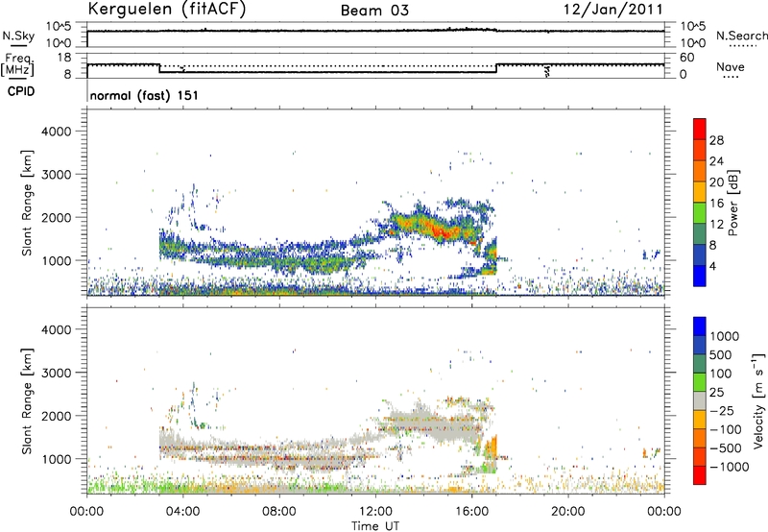Pick the gray segment of Velocity colorbar
768x532 pixels.
700,400
